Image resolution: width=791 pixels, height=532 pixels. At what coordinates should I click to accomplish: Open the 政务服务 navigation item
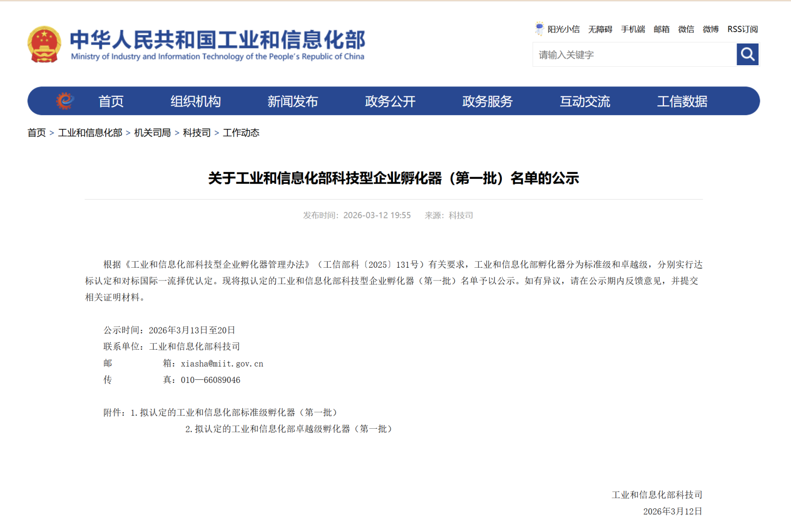(x=487, y=101)
